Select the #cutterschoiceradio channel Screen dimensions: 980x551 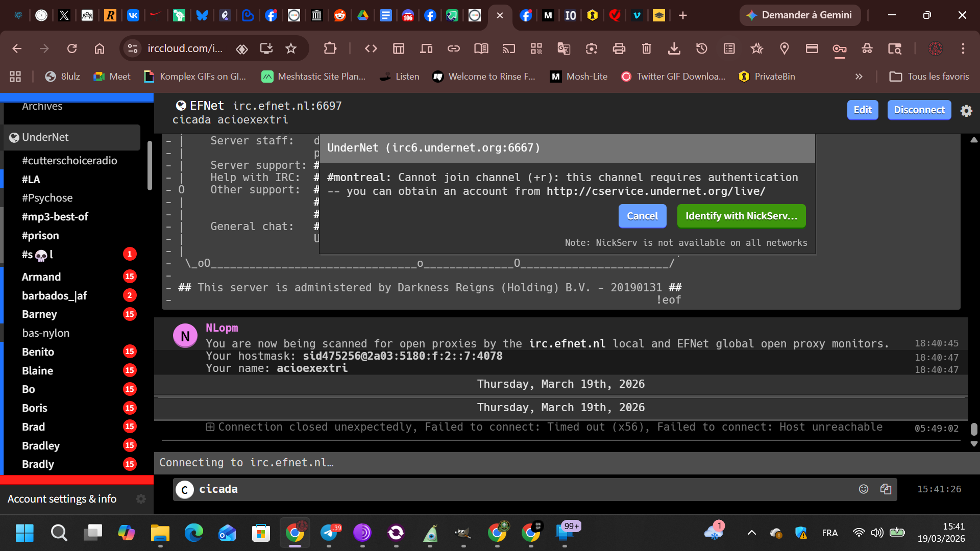point(69,161)
